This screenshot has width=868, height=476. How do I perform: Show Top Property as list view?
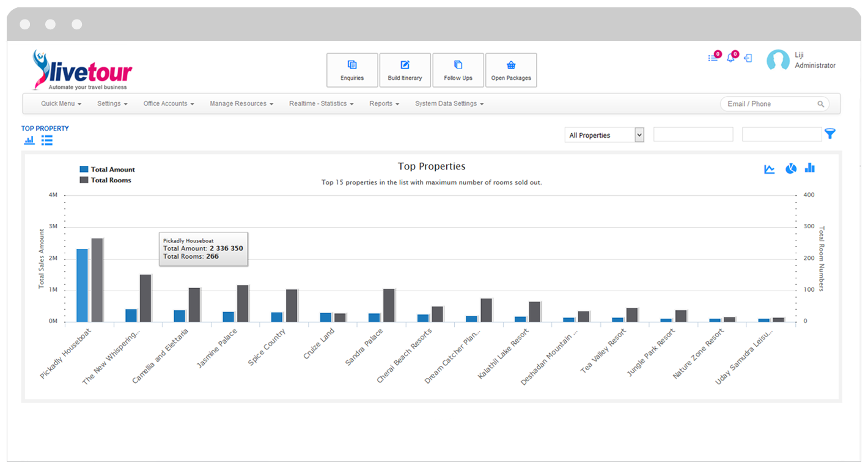47,141
